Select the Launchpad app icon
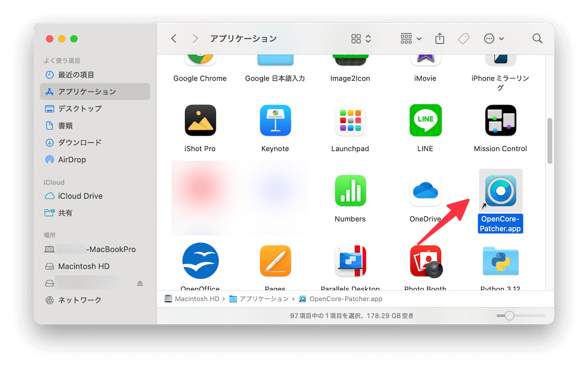This screenshot has height=369, width=588. point(350,120)
